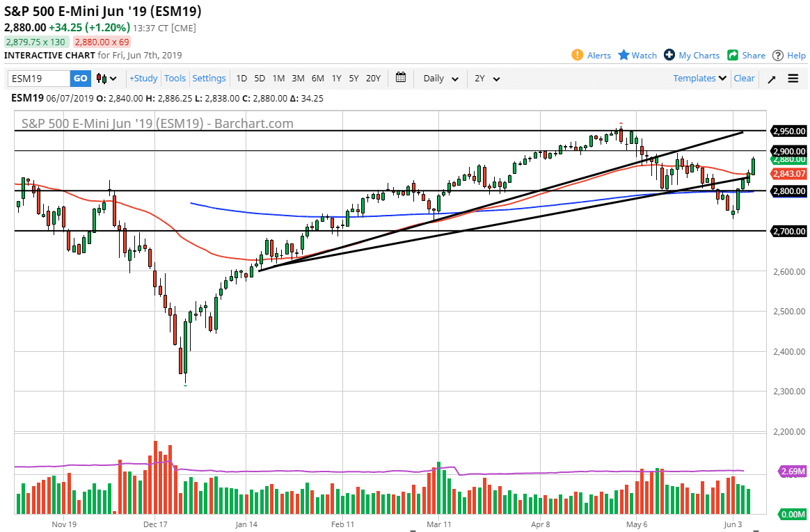Click the Share icon
This screenshot has height=532, width=810.
733,55
